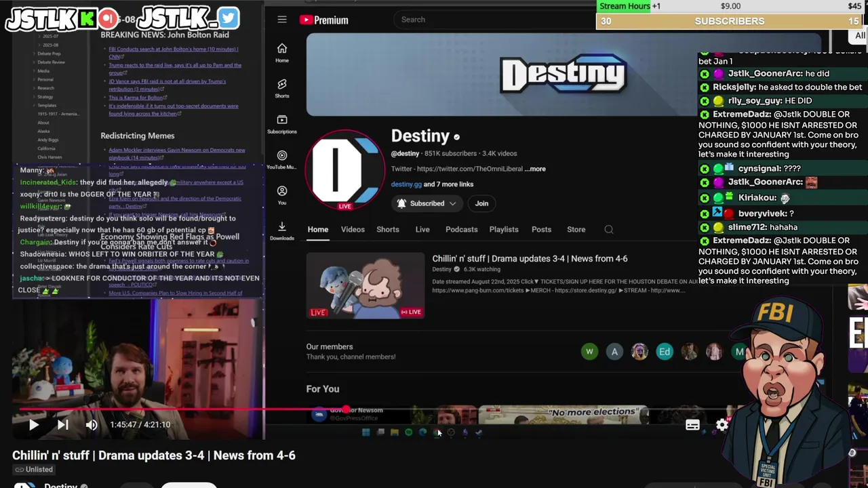Open 'This is Karma for Bolton' link
This screenshot has width=868, height=488.
coord(137,98)
